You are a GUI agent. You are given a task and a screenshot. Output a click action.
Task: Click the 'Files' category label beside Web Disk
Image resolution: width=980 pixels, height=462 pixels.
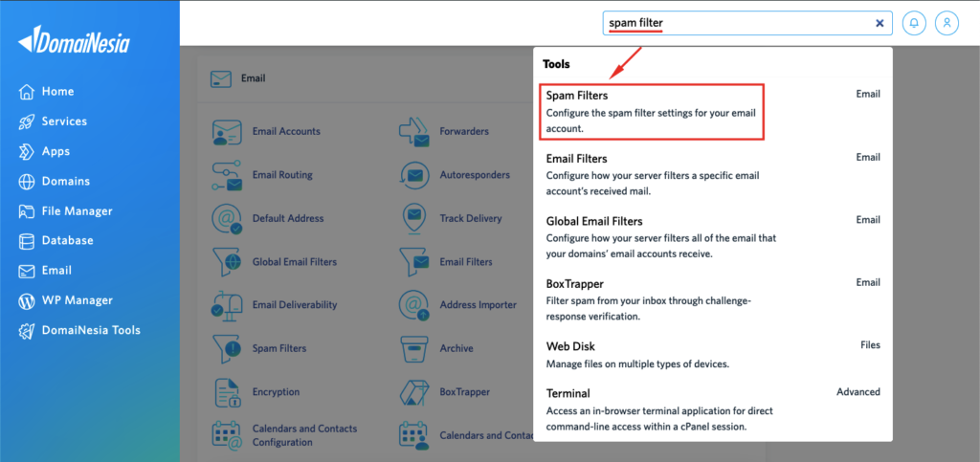click(870, 344)
